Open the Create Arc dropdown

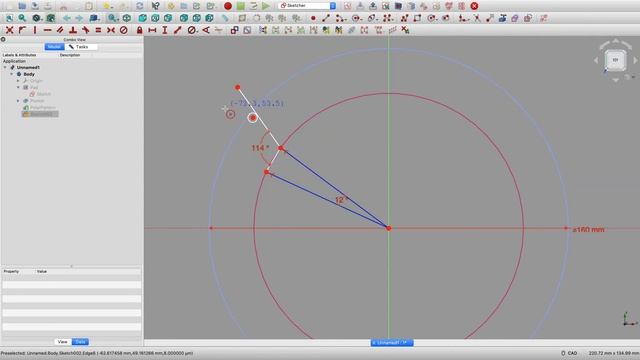346,19
